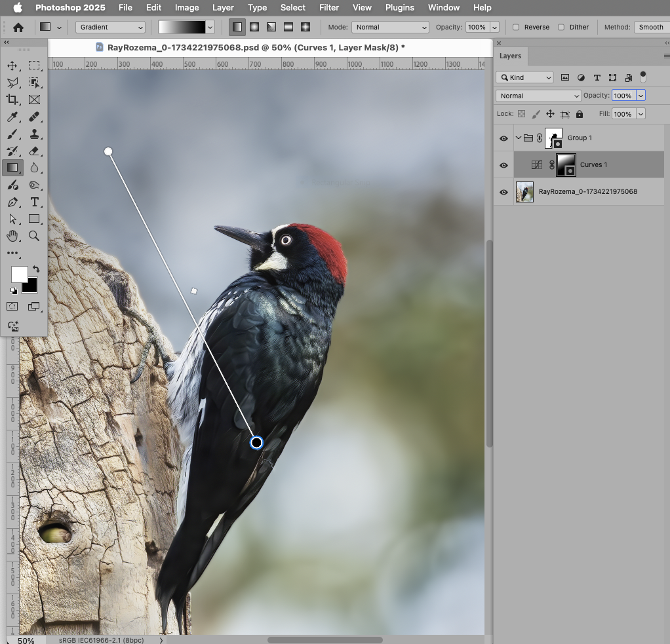
Task: Hide the Curves 1 adjustment layer
Action: [x=503, y=165]
